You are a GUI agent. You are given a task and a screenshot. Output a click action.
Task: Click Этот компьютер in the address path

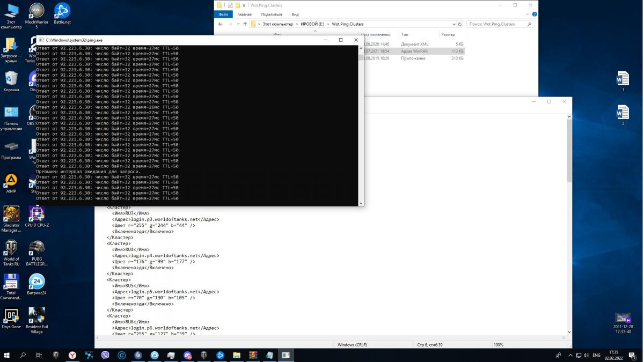click(x=278, y=24)
